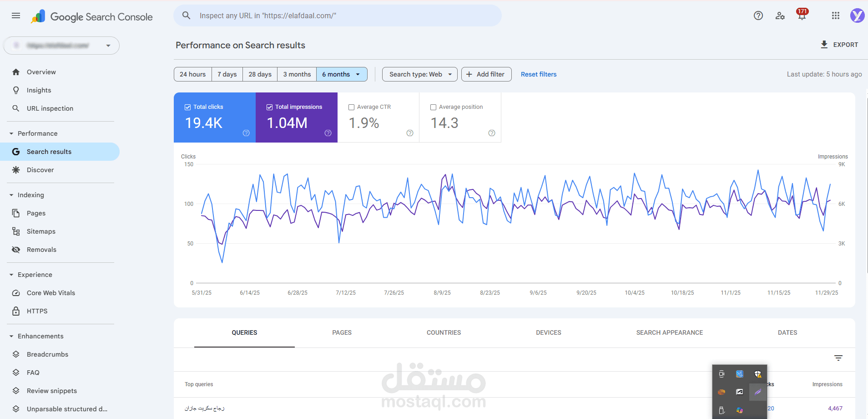Click the Export download icon
868x419 pixels.
click(x=824, y=45)
